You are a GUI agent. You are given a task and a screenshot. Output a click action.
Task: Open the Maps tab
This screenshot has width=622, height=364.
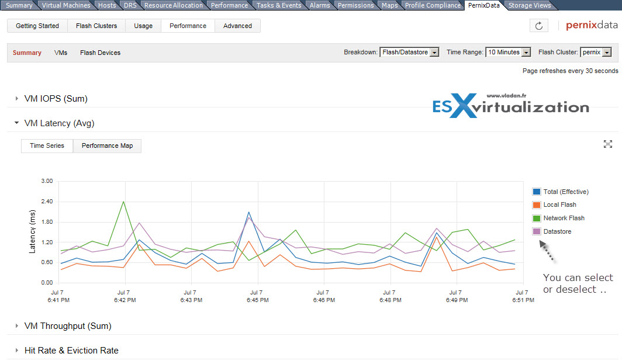click(x=389, y=5)
